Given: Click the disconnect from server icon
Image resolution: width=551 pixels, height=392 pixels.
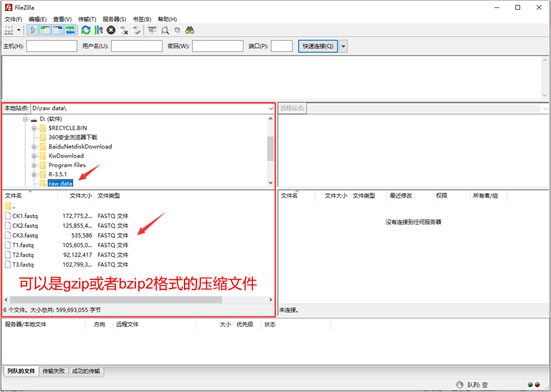Looking at the screenshot, I should click(124, 30).
